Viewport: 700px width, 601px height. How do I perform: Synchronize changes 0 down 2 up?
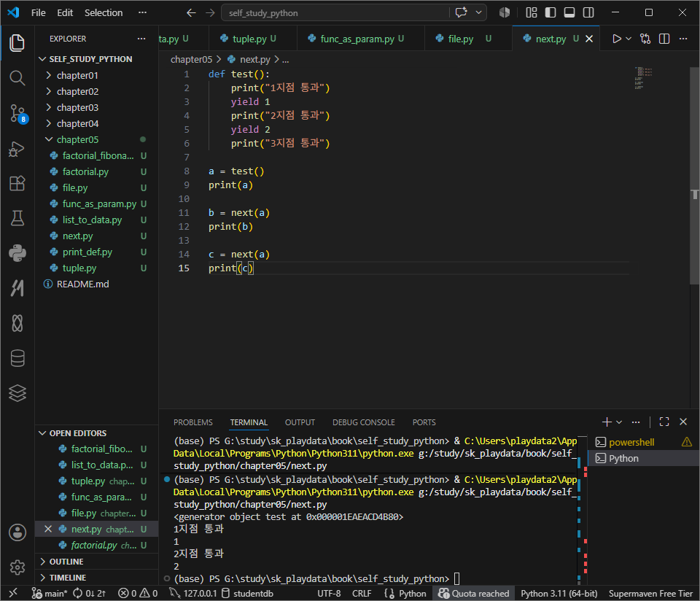tap(89, 593)
